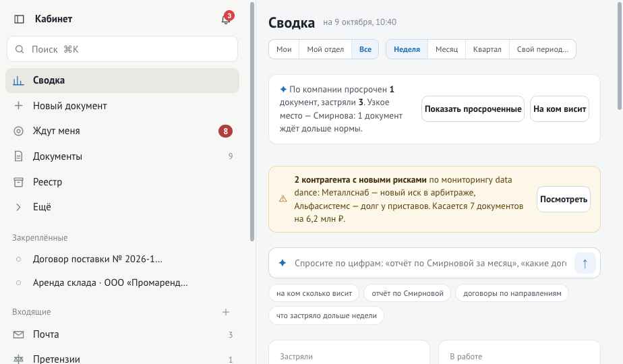The height and width of the screenshot is (364, 623).
Task: Click the Документы page icon
Action: (x=18, y=156)
